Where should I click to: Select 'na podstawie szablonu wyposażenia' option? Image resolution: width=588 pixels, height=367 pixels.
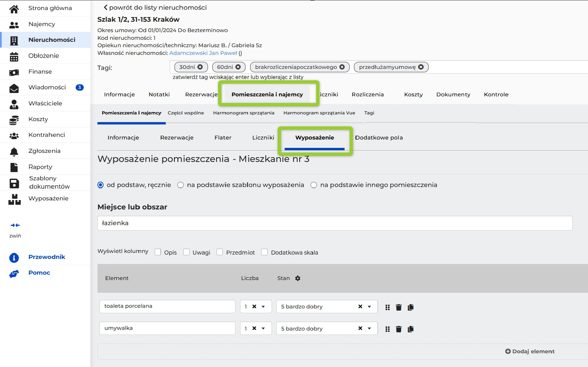click(180, 185)
